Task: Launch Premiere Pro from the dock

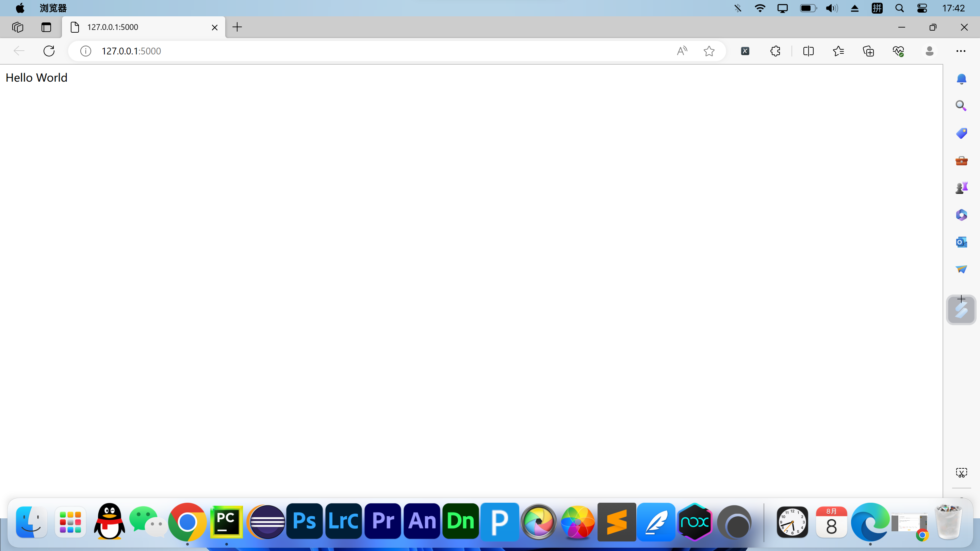Action: click(383, 521)
